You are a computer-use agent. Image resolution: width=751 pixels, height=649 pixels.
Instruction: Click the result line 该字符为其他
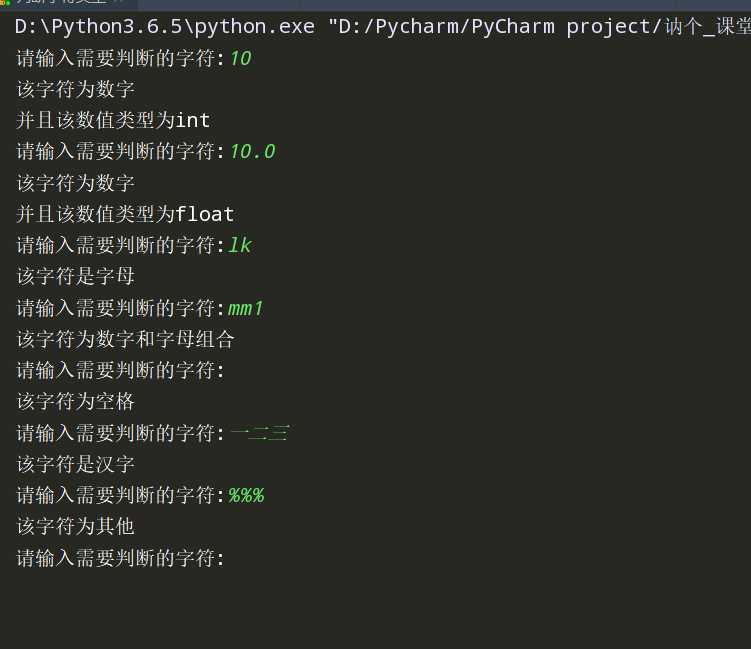pyautogui.click(x=76, y=526)
